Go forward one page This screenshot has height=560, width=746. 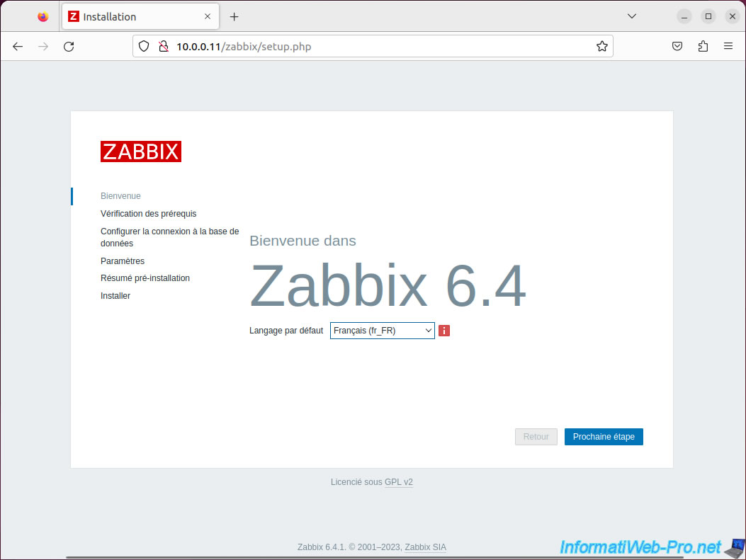(43, 47)
